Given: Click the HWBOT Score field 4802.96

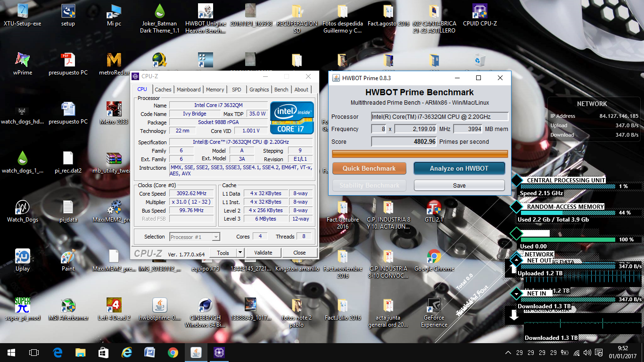Looking at the screenshot, I should coord(404,141).
